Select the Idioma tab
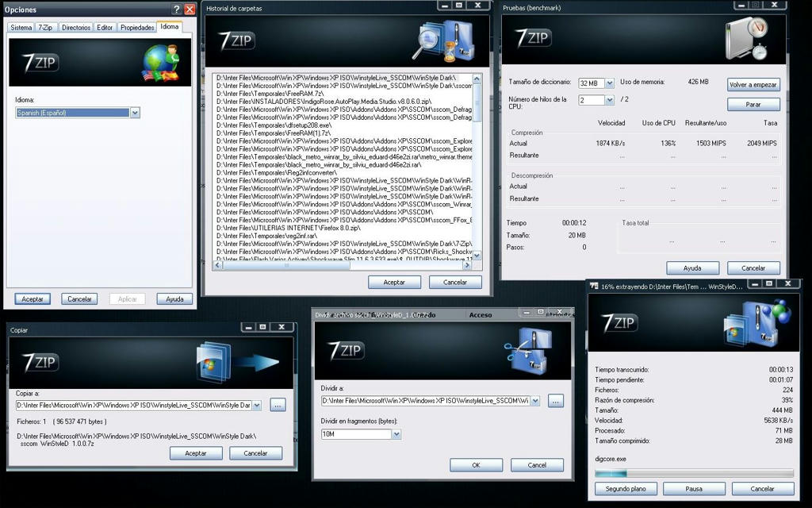Image resolution: width=812 pixels, height=508 pixels. (x=170, y=26)
